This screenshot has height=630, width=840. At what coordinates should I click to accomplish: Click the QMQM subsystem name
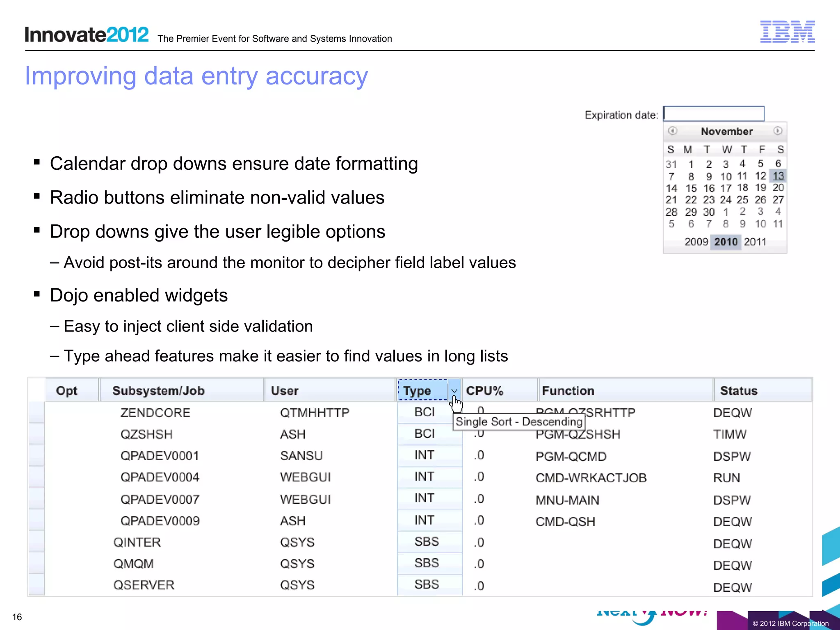pyautogui.click(x=133, y=564)
